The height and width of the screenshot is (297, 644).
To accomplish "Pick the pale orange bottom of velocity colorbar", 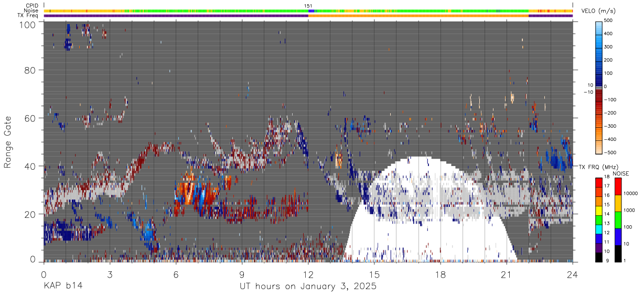I will pyautogui.click(x=598, y=147).
